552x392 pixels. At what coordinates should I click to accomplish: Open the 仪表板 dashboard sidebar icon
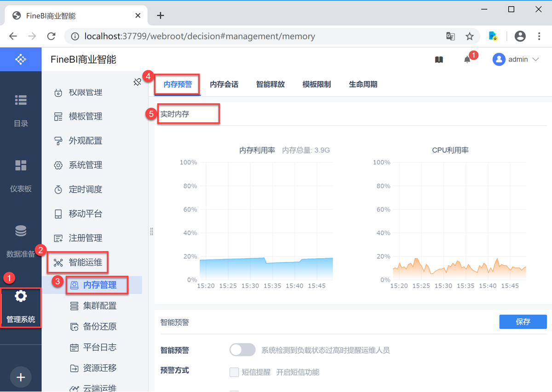(x=21, y=165)
